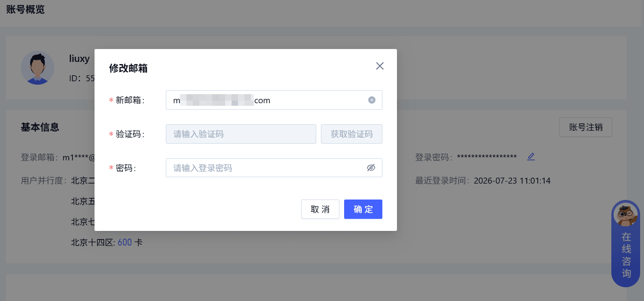Image resolution: width=644 pixels, height=301 pixels.
Task: Click the user avatar picture
Action: (37, 68)
